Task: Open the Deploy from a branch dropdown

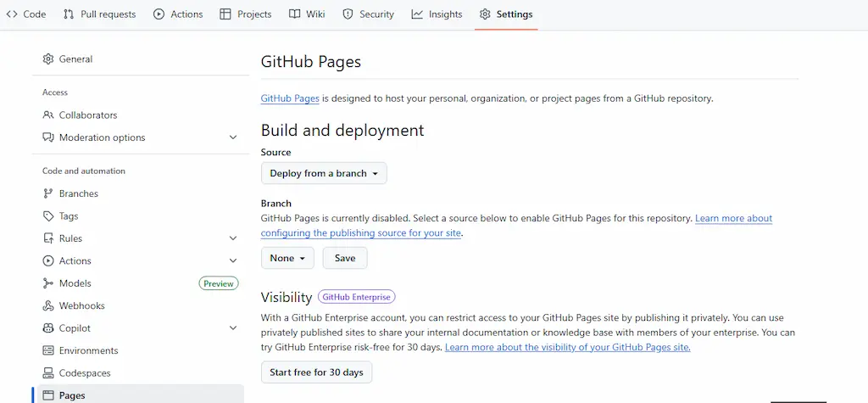Action: click(324, 174)
